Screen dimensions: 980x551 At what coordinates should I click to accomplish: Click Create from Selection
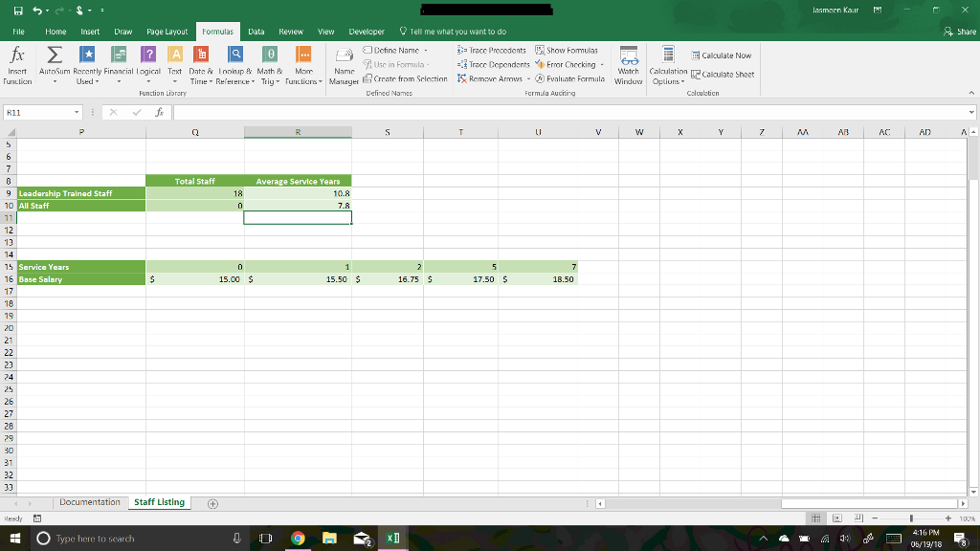coord(405,78)
